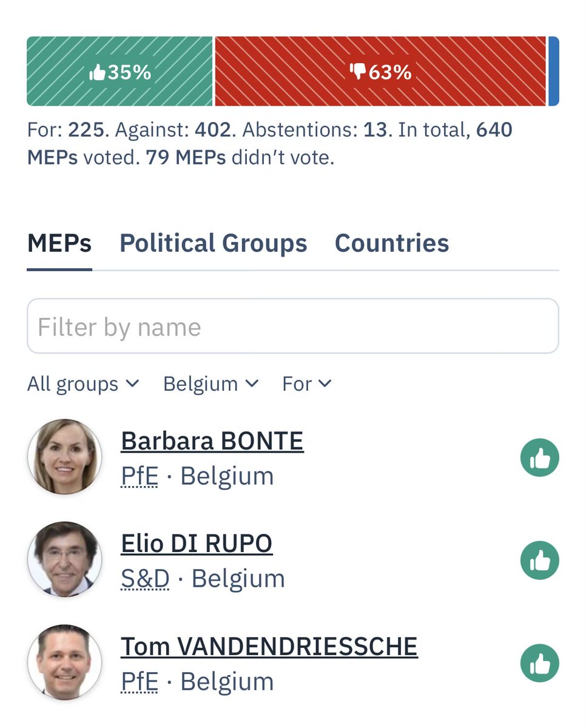
Task: Click thumbs-up icon next to Barbara BONTE
Action: pos(540,458)
